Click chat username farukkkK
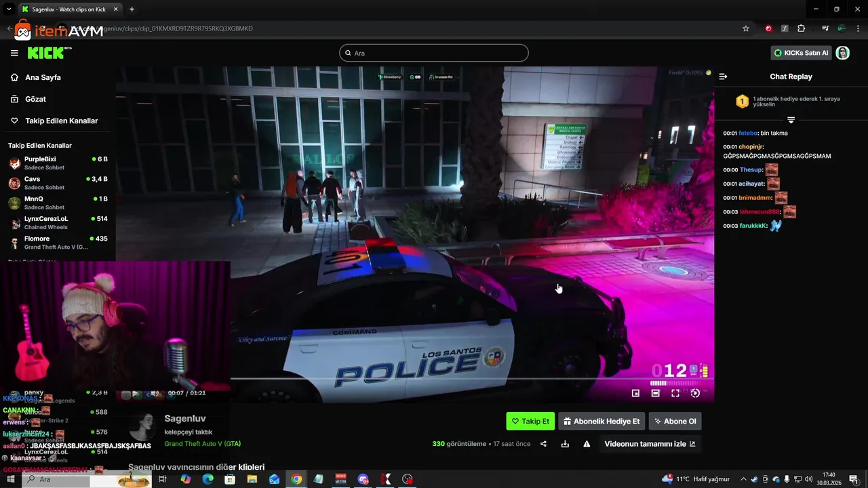The height and width of the screenshot is (488, 868). [753, 226]
